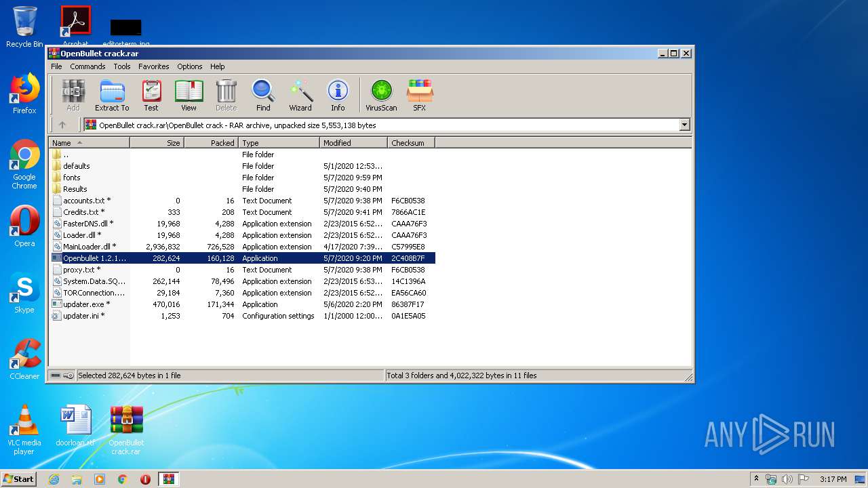
Task: Click the Add toolbar icon
Action: pyautogui.click(x=73, y=95)
